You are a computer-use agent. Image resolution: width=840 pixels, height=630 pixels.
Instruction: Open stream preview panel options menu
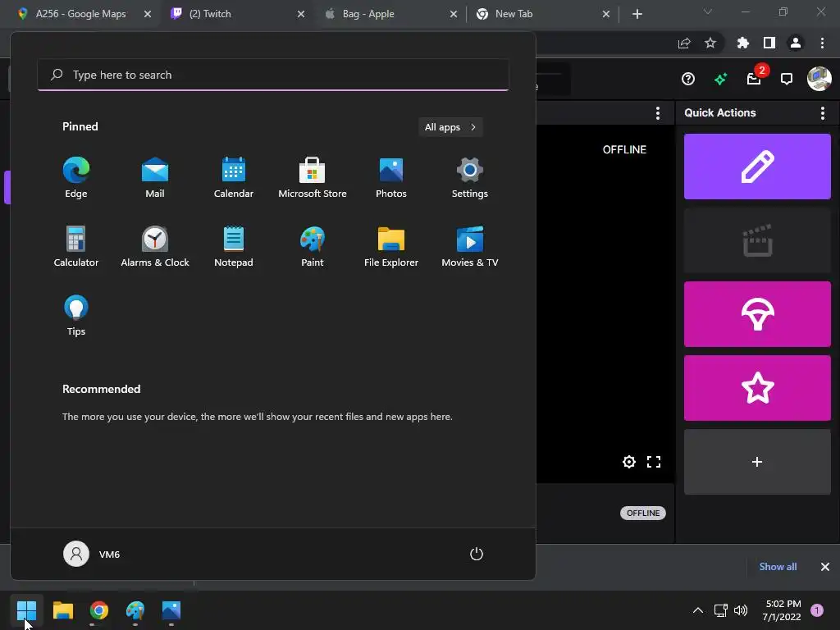click(x=657, y=112)
